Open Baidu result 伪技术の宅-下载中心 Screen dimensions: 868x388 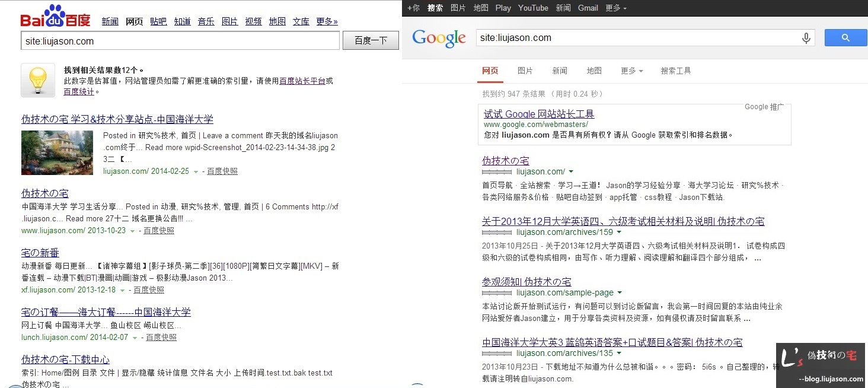click(x=65, y=360)
